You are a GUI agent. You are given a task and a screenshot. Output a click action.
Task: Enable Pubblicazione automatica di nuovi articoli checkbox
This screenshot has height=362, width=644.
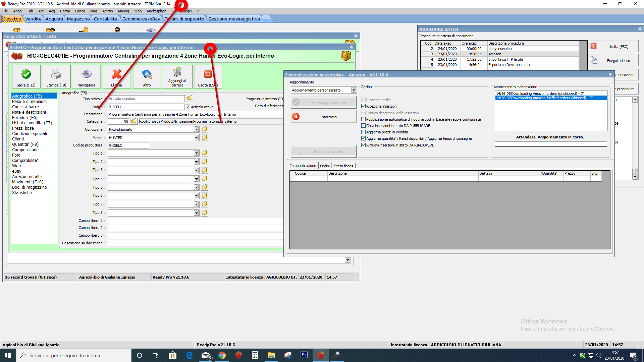point(363,119)
